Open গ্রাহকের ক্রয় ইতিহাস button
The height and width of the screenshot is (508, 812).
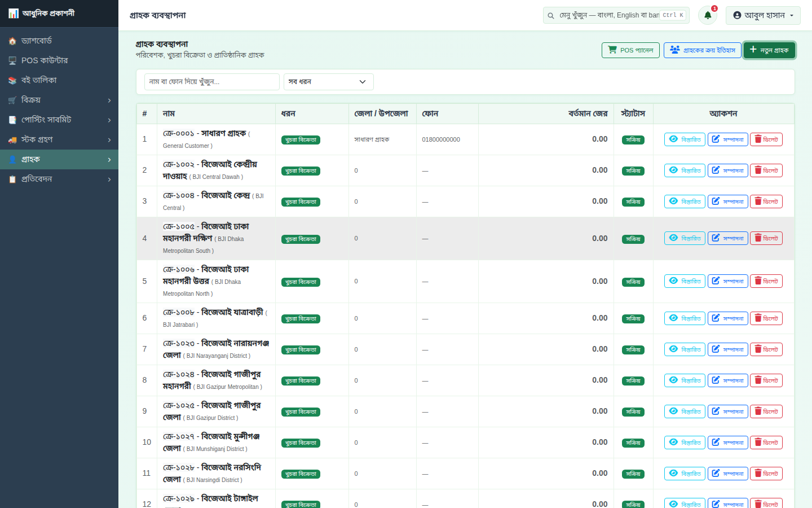click(x=702, y=50)
